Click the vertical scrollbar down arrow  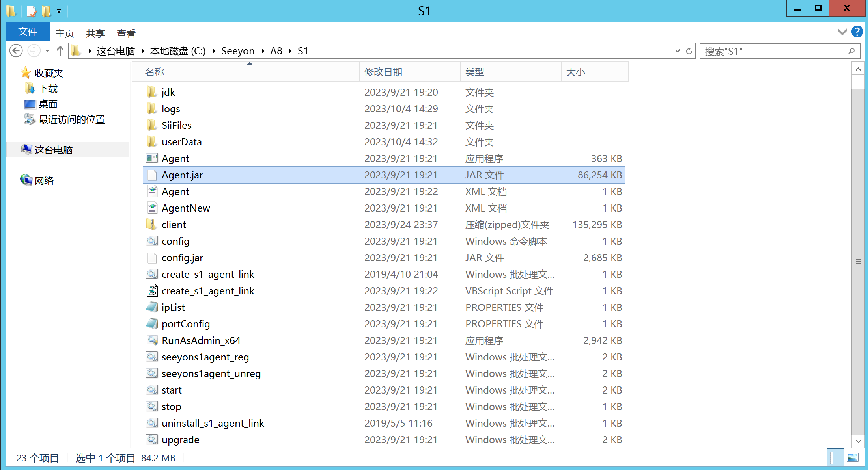point(858,441)
